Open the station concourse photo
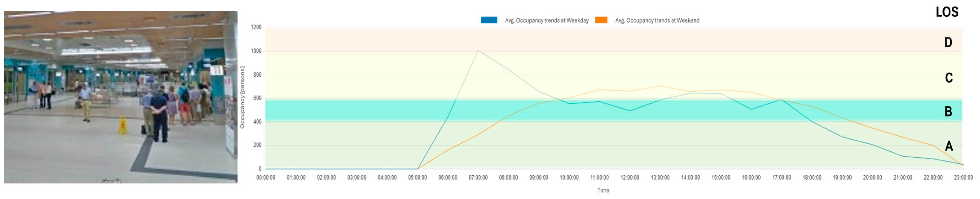The width and height of the screenshot is (980, 199). tap(121, 97)
